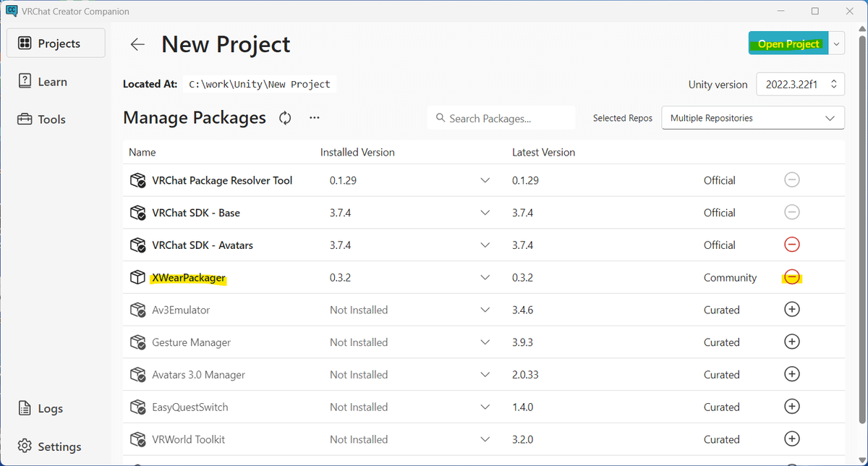This screenshot has height=466, width=868.
Task: Click the Latest Version column header
Action: pos(543,153)
